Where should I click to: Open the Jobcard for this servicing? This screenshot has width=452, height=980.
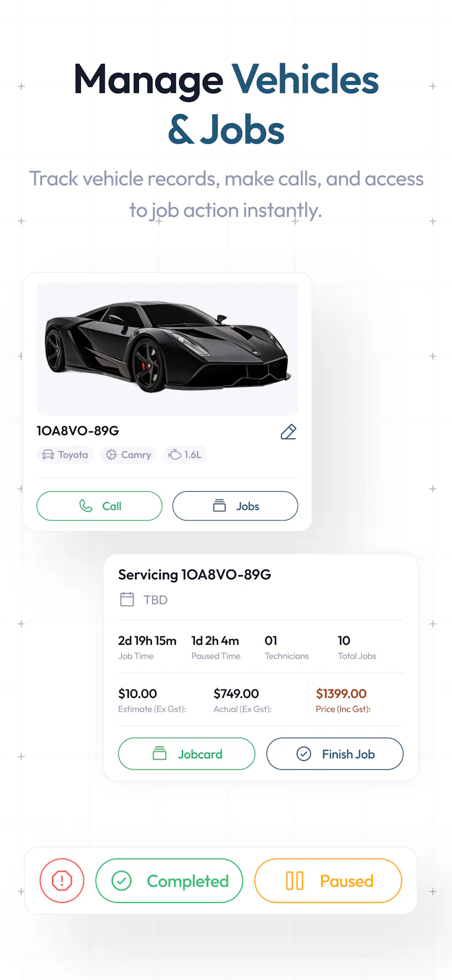(x=186, y=754)
